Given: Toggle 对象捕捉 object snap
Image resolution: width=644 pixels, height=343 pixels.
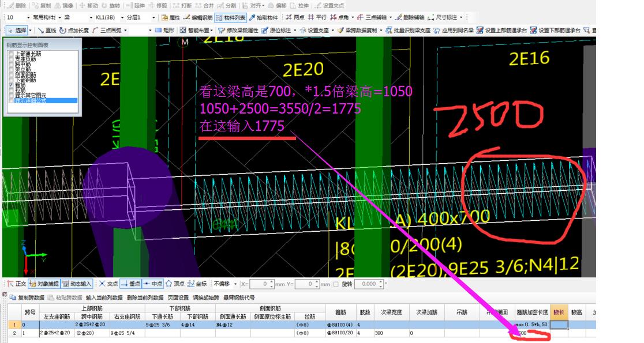Looking at the screenshot, I should 44,284.
